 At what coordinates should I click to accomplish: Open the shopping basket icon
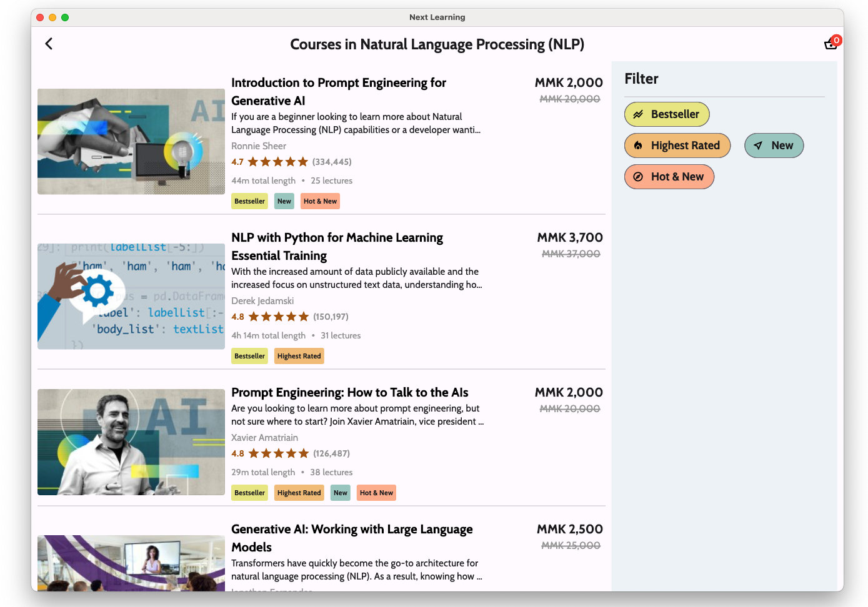(830, 44)
